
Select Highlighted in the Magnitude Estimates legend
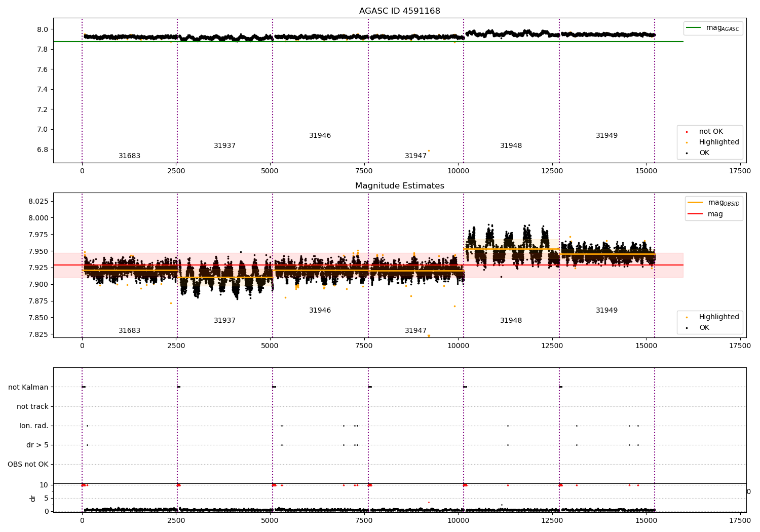[x=712, y=317]
